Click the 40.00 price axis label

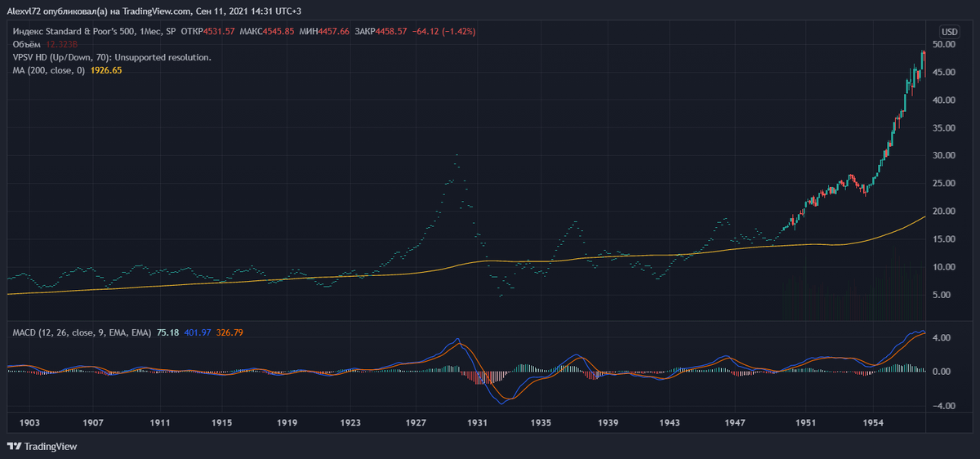[x=944, y=100]
